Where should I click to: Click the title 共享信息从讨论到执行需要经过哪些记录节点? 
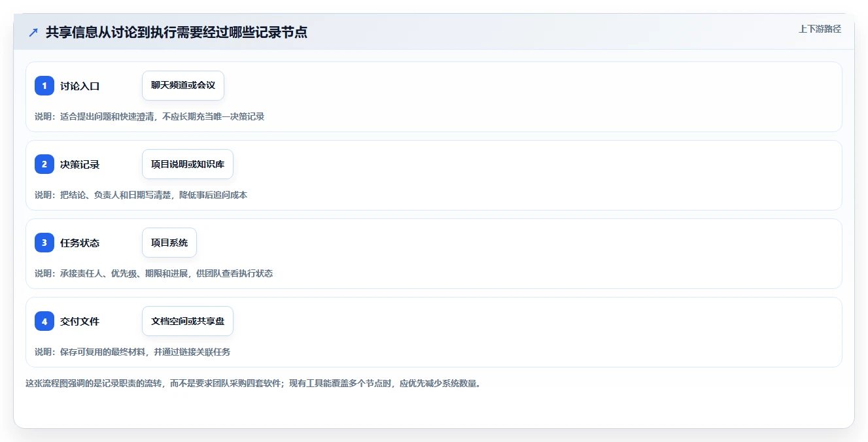click(177, 32)
